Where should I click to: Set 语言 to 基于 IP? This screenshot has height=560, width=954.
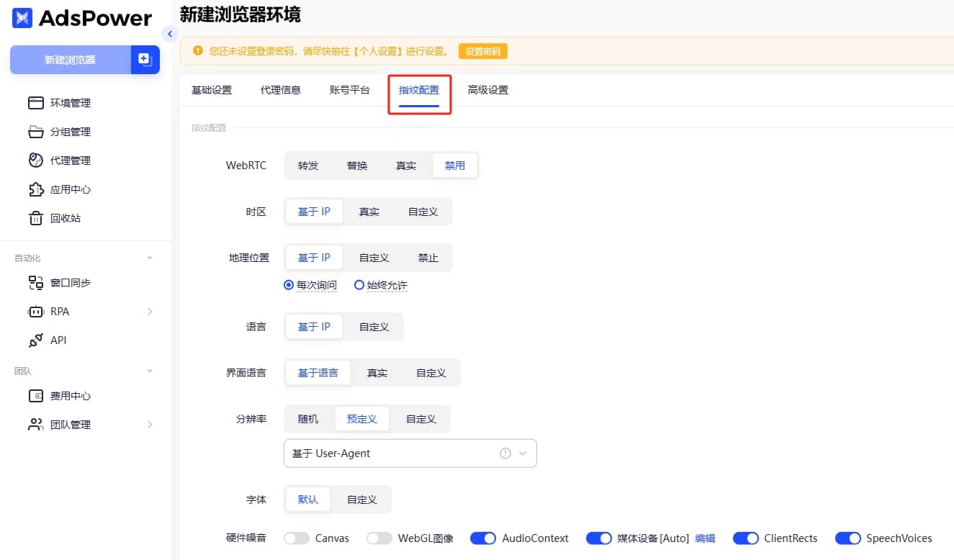coord(314,327)
